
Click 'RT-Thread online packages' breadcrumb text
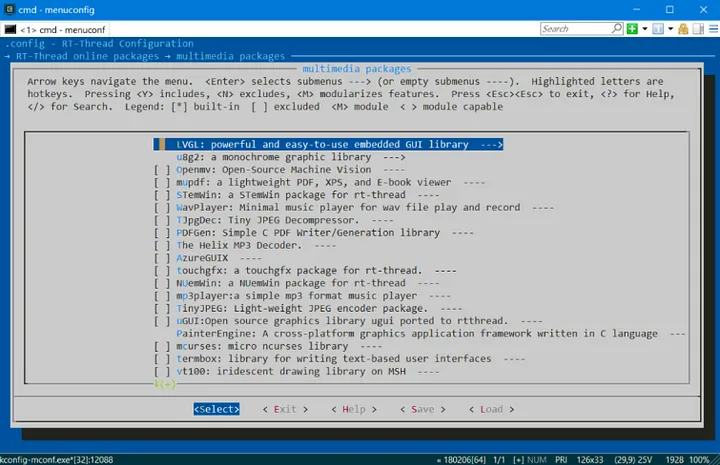pos(87,56)
